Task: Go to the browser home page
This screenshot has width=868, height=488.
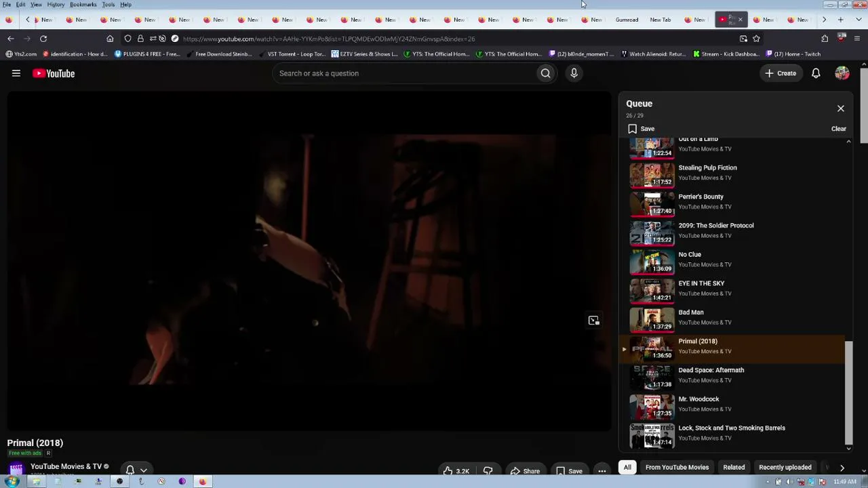Action: point(110,39)
